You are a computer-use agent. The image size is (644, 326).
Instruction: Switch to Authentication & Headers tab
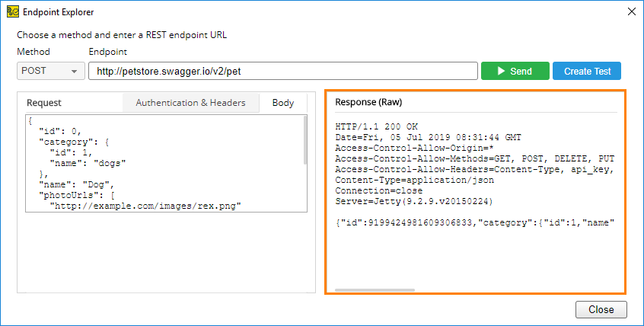pyautogui.click(x=190, y=103)
